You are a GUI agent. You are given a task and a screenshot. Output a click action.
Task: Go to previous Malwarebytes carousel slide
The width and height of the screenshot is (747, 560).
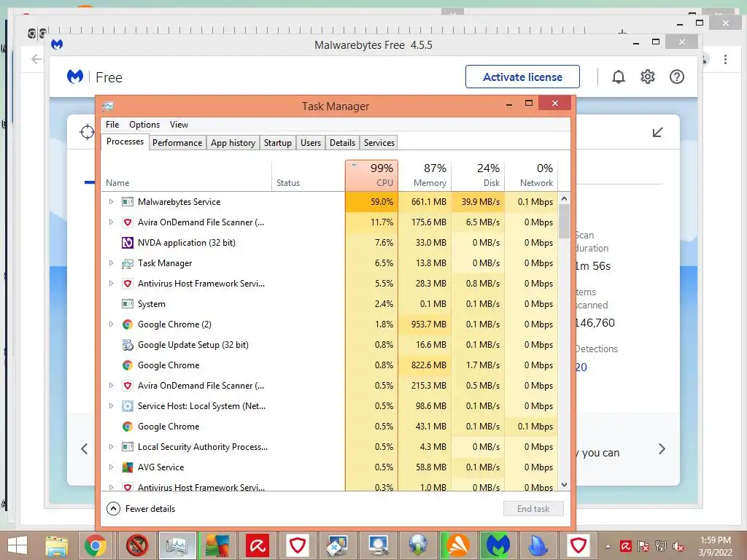pyautogui.click(x=85, y=448)
